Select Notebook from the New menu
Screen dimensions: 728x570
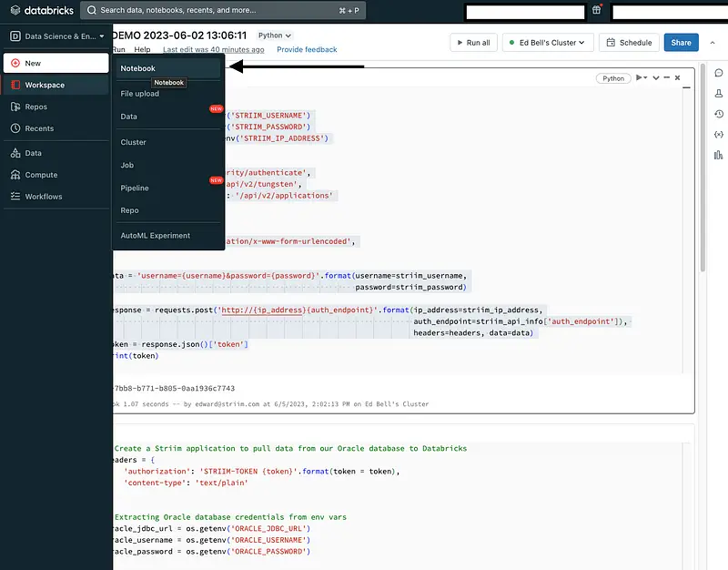138,68
